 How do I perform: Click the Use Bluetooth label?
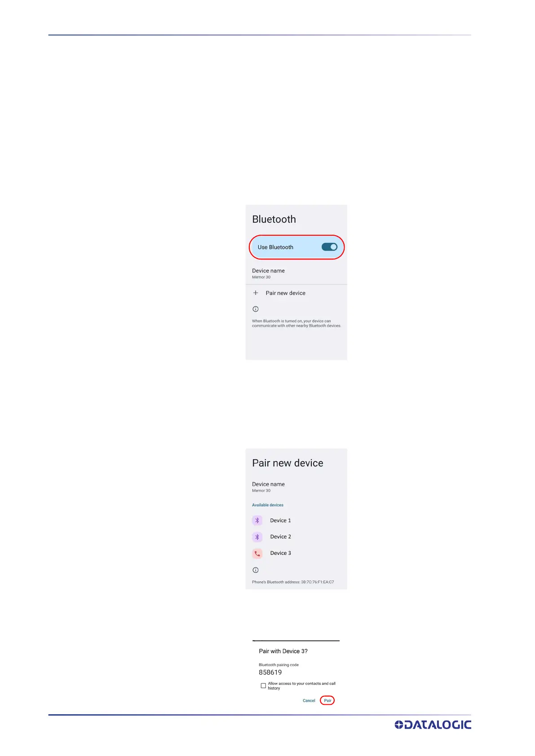pos(275,247)
